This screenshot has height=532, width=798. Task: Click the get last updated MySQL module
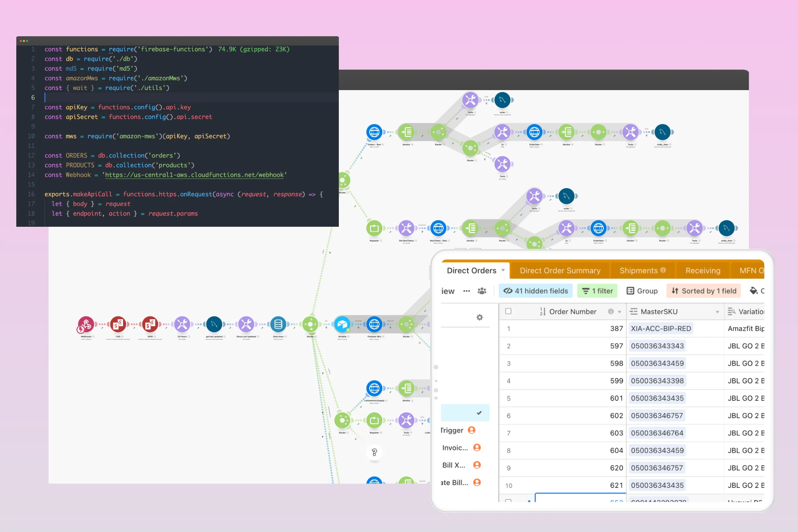(214, 325)
